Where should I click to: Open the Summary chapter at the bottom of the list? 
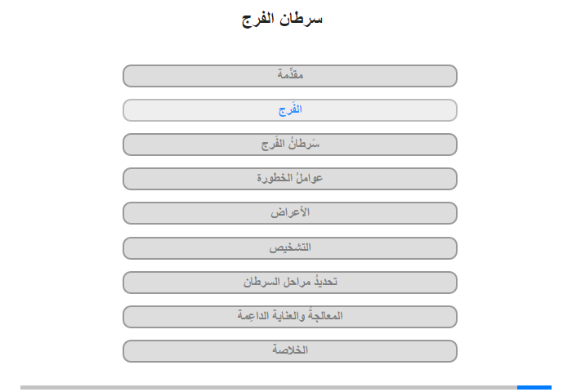pos(289,351)
